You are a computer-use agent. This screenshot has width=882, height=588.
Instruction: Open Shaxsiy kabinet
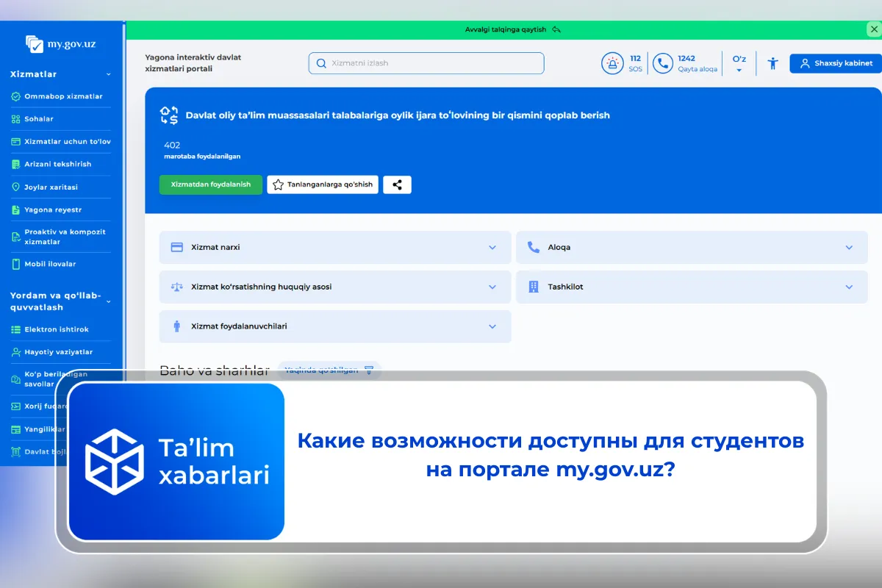tap(836, 63)
